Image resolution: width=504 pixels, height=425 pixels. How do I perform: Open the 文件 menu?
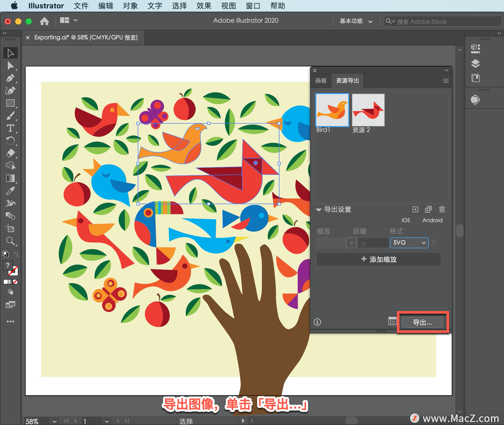click(81, 6)
